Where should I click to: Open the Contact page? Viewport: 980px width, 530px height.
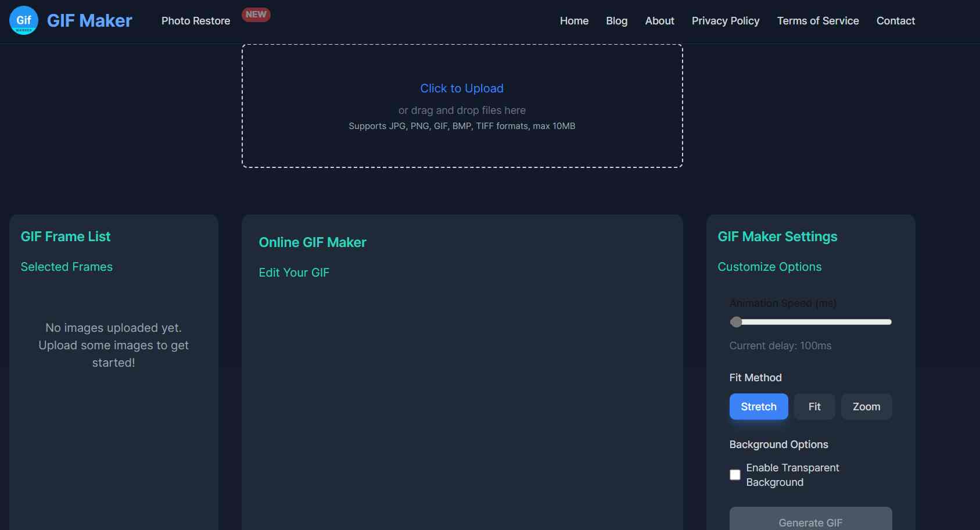(x=895, y=21)
